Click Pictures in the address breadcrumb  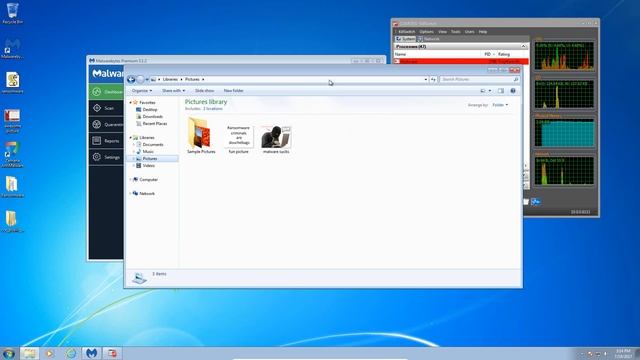click(192, 79)
